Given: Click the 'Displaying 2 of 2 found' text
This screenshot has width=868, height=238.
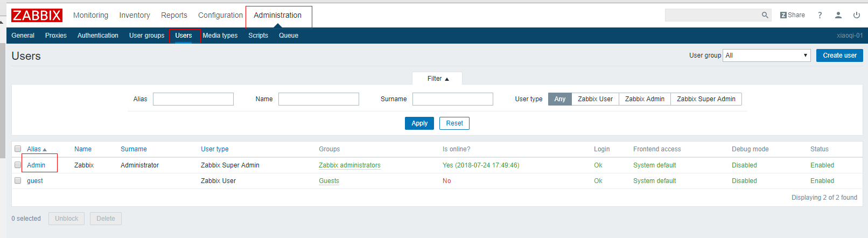Looking at the screenshot, I should (x=824, y=198).
